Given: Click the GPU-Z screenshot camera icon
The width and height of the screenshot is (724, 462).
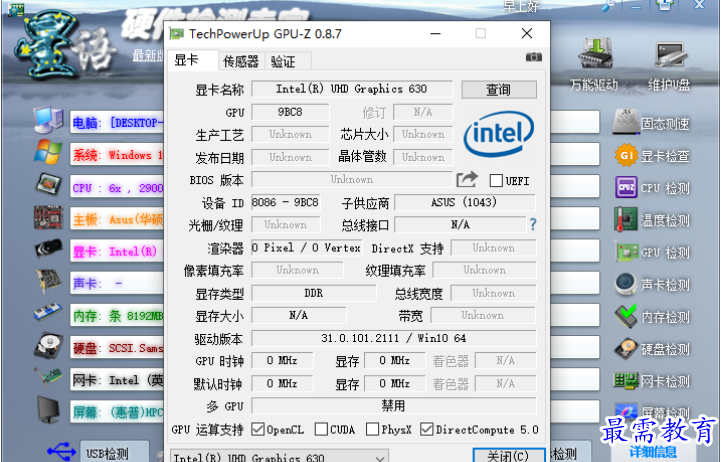Looking at the screenshot, I should [x=533, y=57].
